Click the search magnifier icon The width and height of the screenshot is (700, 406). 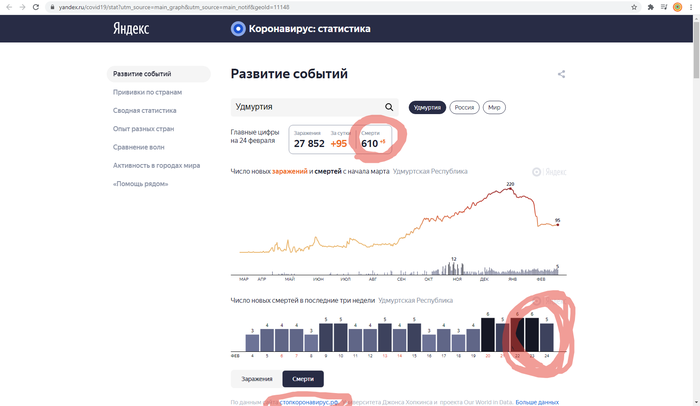point(390,107)
